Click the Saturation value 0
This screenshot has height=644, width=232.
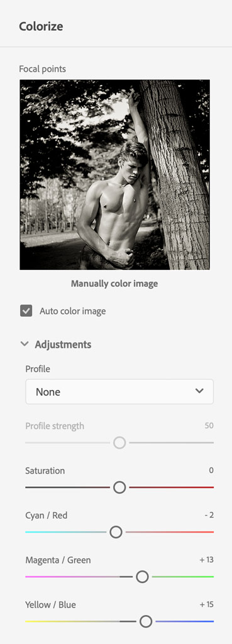coord(211,470)
